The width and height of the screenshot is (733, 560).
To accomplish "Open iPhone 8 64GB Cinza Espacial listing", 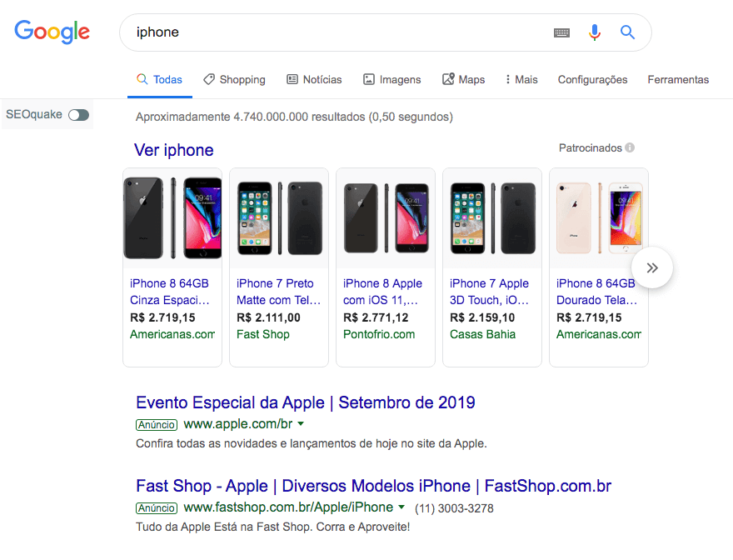I will coord(170,292).
